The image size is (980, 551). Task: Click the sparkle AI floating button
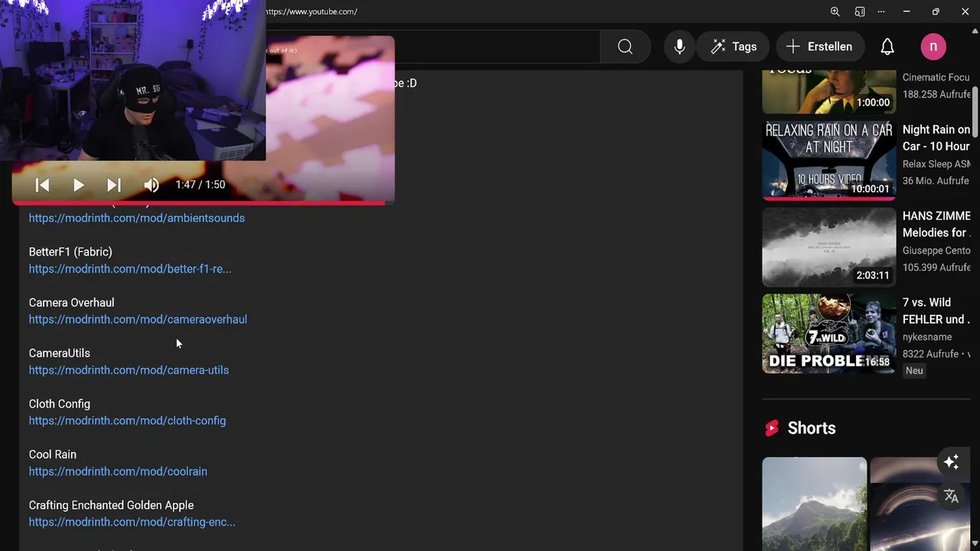pyautogui.click(x=951, y=461)
